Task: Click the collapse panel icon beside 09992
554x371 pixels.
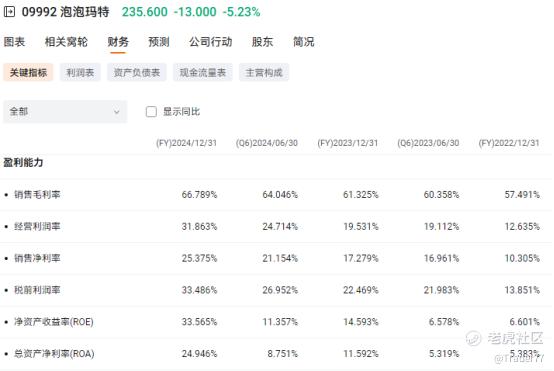Action: [9, 12]
